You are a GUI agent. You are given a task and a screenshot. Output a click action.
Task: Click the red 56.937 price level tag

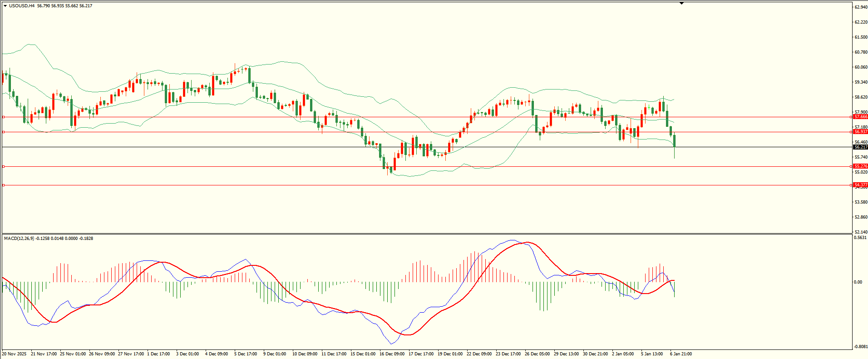860,132
